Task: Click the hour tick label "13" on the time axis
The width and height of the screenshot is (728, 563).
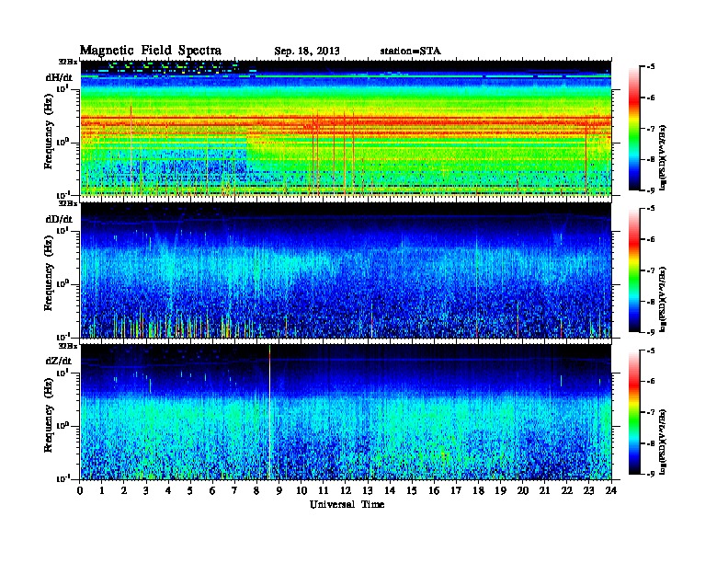Action: tap(368, 490)
